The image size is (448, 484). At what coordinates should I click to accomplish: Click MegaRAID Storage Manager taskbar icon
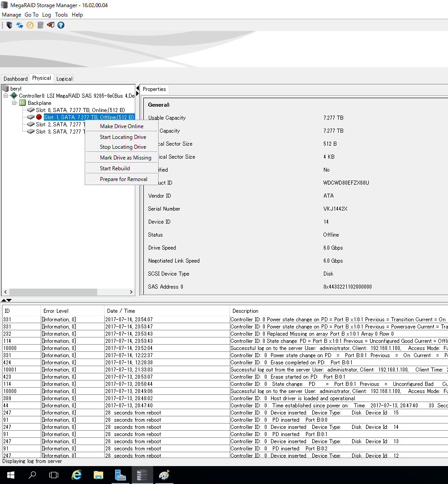point(142,475)
